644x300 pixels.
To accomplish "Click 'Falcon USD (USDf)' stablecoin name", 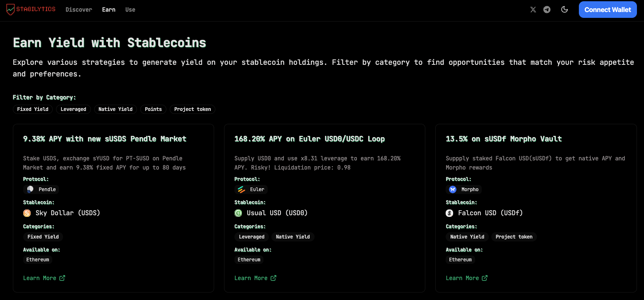I will 490,213.
